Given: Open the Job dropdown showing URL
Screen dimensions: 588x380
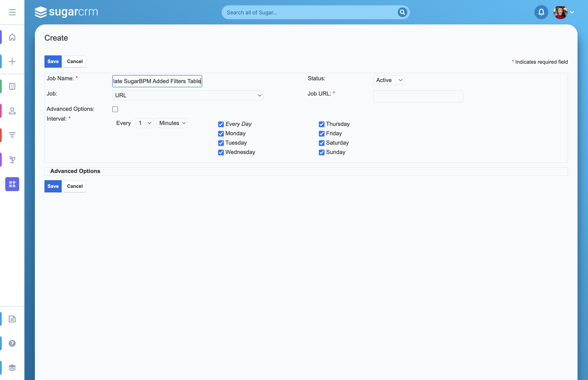Looking at the screenshot, I should pyautogui.click(x=188, y=95).
